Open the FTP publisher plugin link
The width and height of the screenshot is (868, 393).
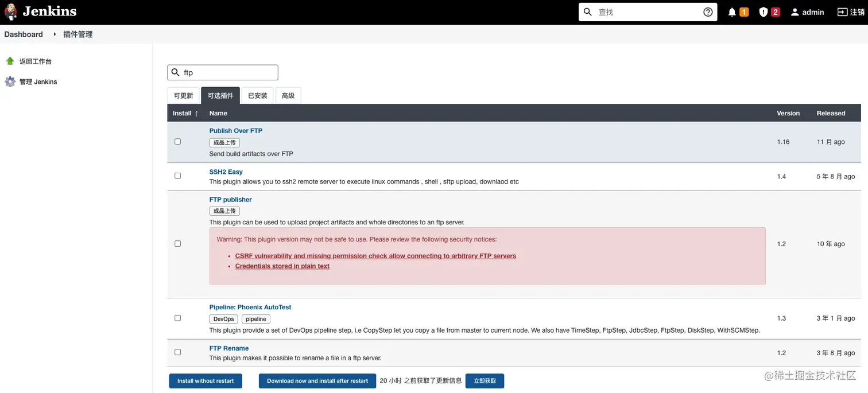(231, 200)
